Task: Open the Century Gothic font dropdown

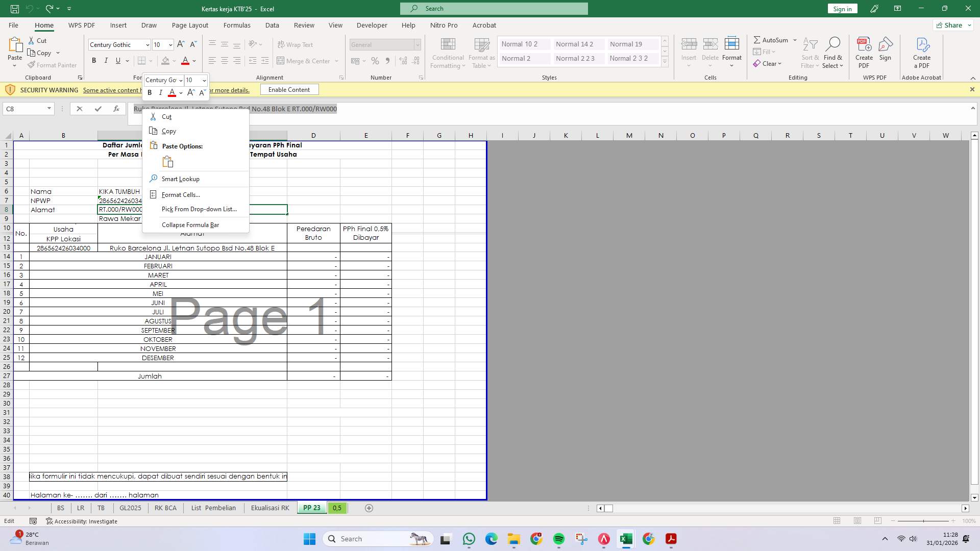Action: coord(148,45)
